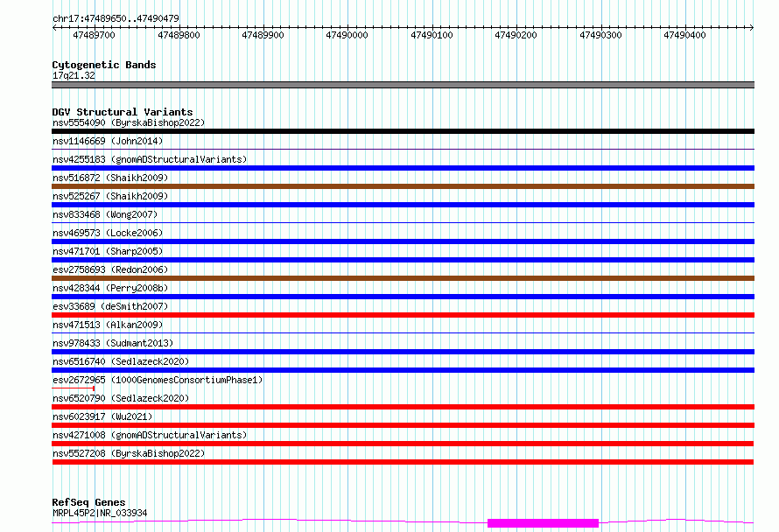Select the red bar under esv33689 (deSmith2007)

403,315
